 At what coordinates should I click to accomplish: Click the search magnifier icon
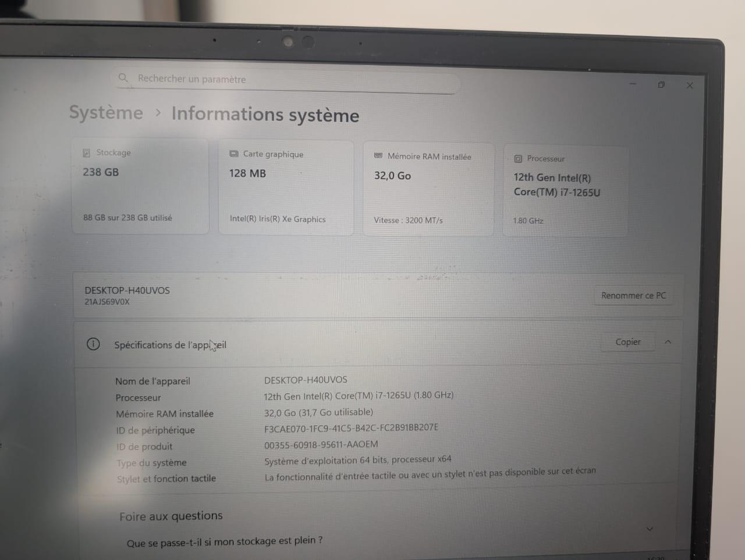click(123, 77)
